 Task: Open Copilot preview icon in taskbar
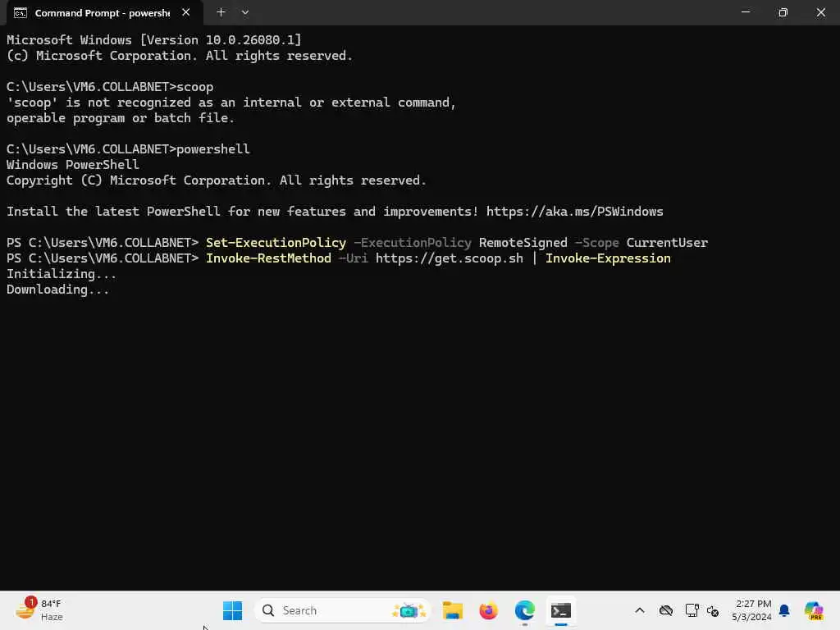tap(814, 610)
